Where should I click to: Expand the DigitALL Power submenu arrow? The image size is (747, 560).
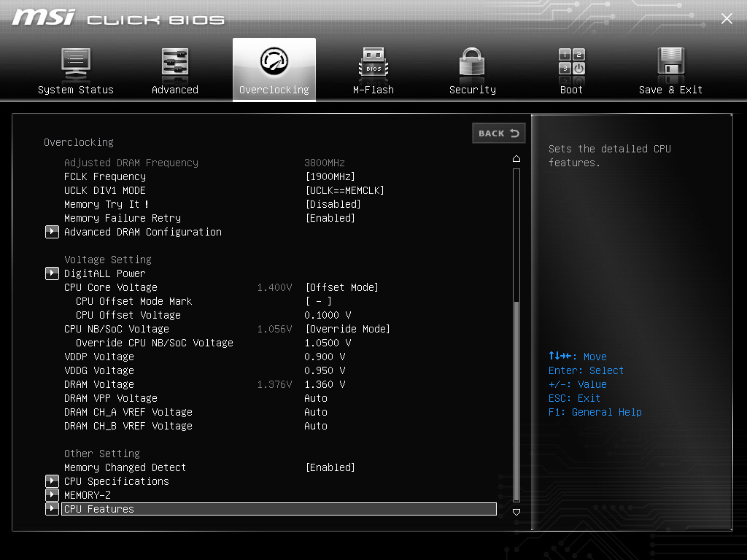(x=52, y=273)
